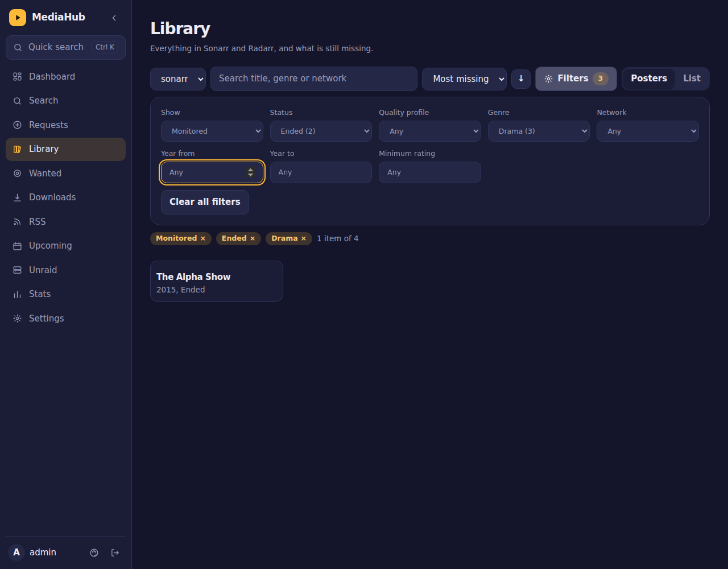Open the Status Ended (2) dropdown
The width and height of the screenshot is (728, 569).
321,131
